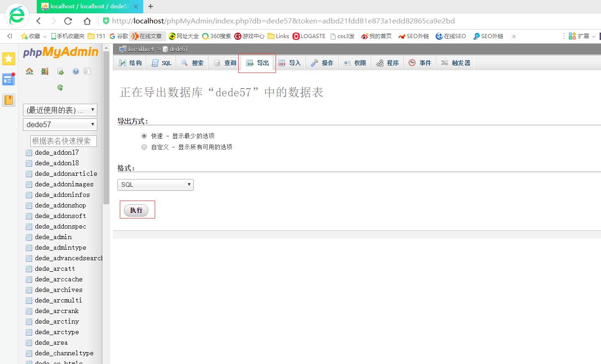Click the browser forward arrow
The width and height of the screenshot is (601, 364).
tap(53, 21)
